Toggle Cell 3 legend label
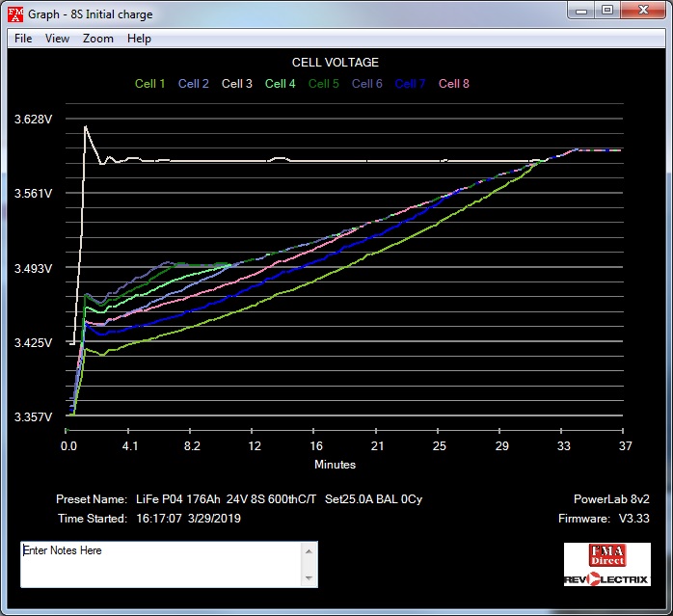 237,84
